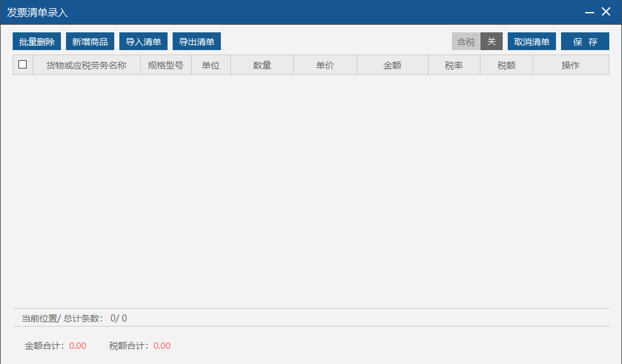Minimize the 发票清单录入 window
This screenshot has width=622, height=364.
pos(590,12)
